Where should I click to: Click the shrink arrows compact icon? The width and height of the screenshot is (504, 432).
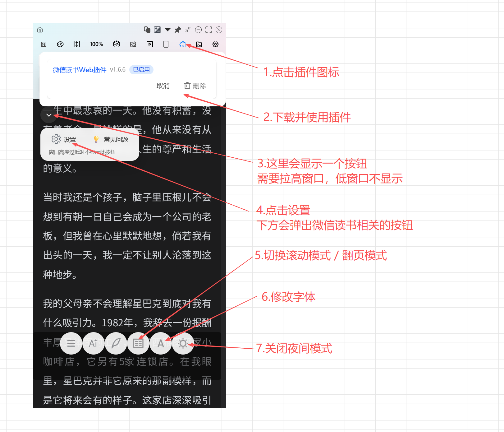pos(188,30)
